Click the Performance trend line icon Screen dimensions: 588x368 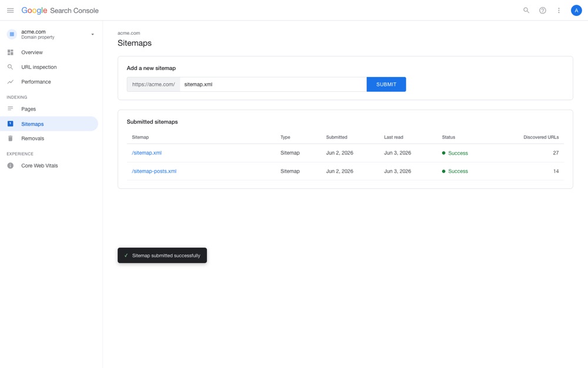tap(10, 81)
